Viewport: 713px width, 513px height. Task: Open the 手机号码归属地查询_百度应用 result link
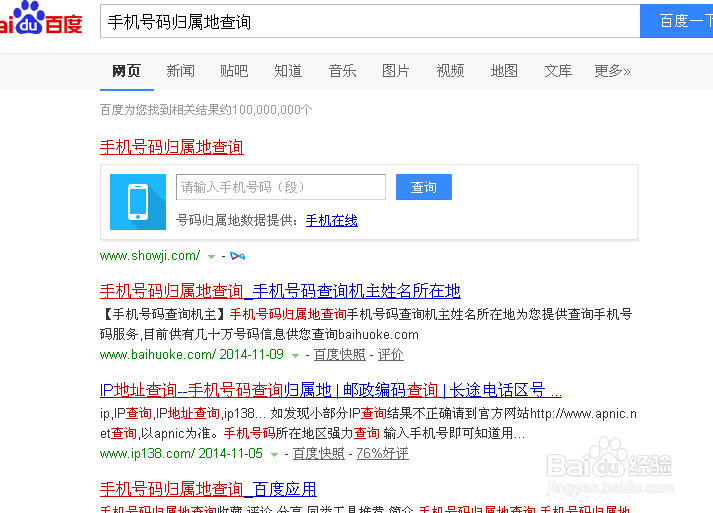208,489
